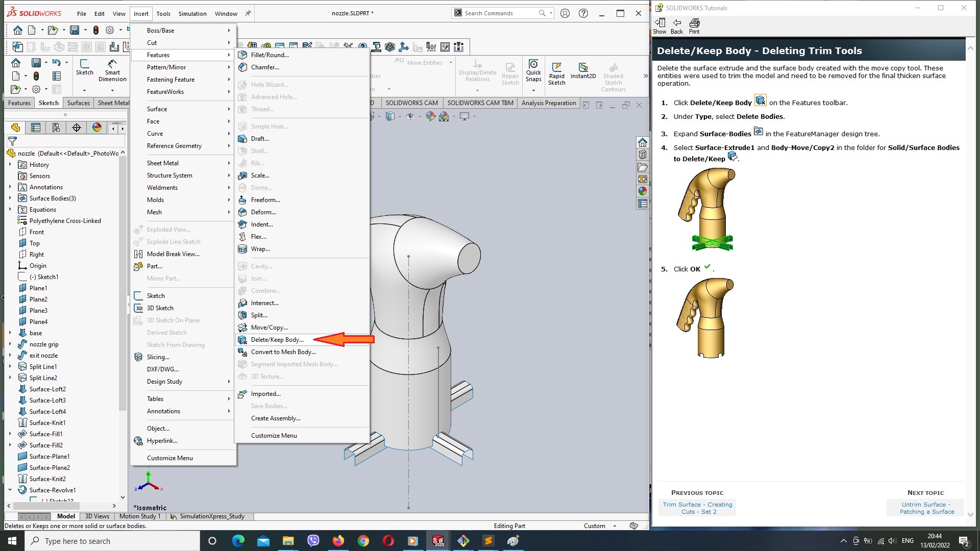Click the Back arrow in Tutorials window
The width and height of the screenshot is (980, 551).
pyautogui.click(x=677, y=26)
